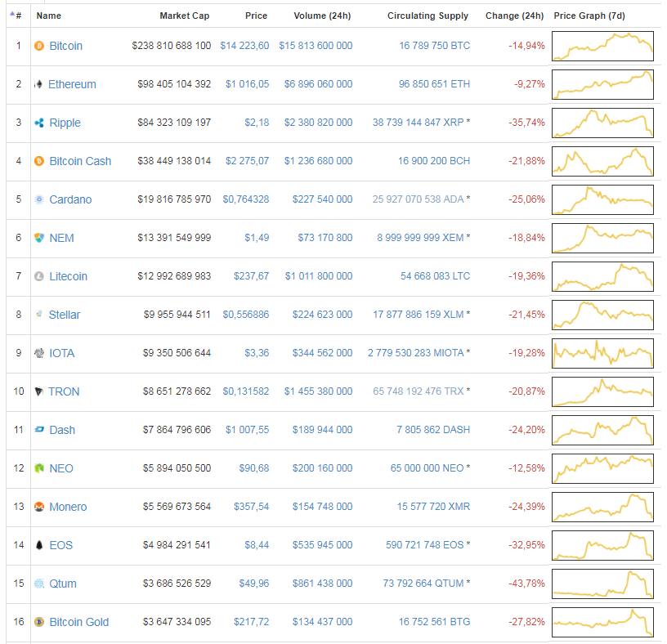This screenshot has width=667, height=644.
Task: Open EOS's 7-day price graph
Action: point(602,545)
